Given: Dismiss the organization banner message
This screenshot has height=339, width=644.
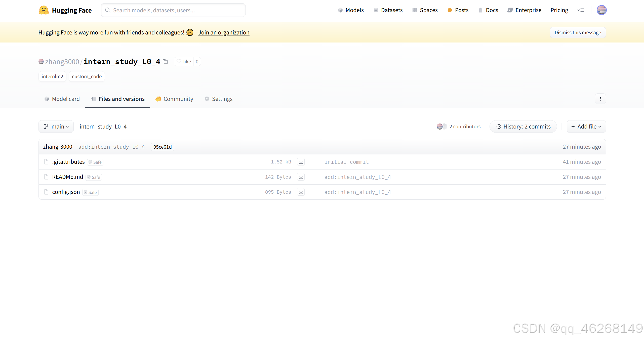Looking at the screenshot, I should click(x=578, y=32).
